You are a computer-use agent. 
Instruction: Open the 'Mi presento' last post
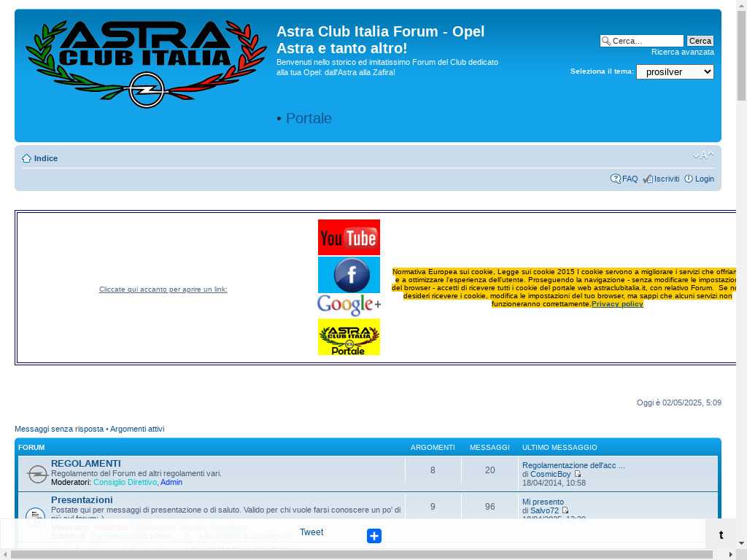tap(543, 502)
